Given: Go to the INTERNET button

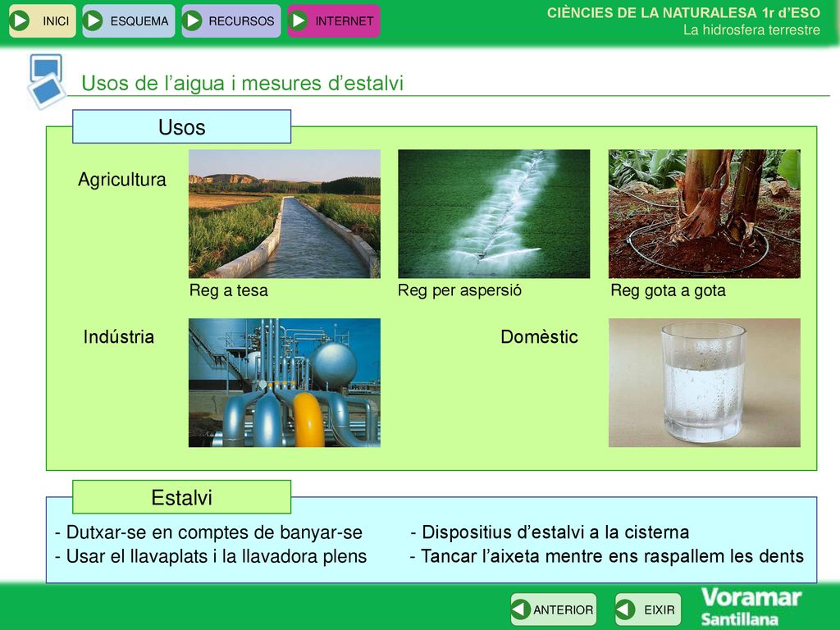Looking at the screenshot, I should click(x=334, y=21).
